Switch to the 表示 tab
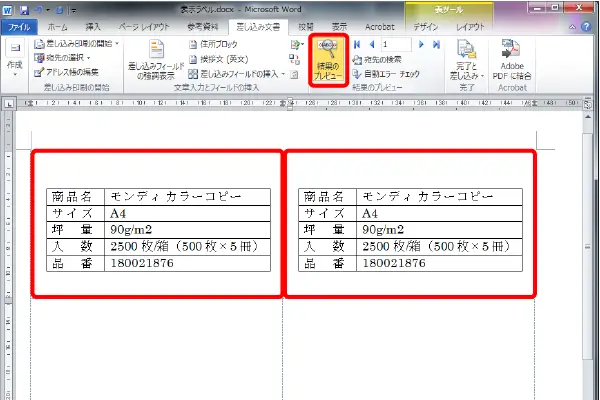Image resolution: width=600 pixels, height=400 pixels. pos(339,27)
